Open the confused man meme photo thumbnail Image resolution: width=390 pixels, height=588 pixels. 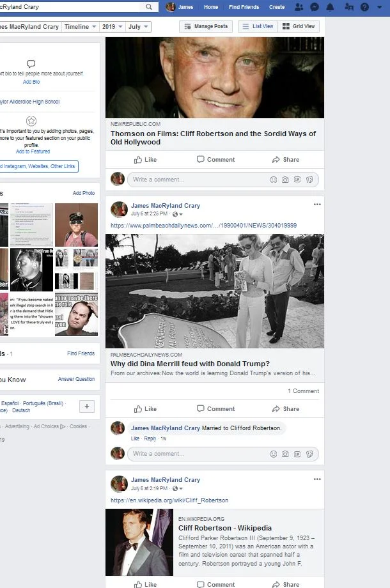point(76,314)
